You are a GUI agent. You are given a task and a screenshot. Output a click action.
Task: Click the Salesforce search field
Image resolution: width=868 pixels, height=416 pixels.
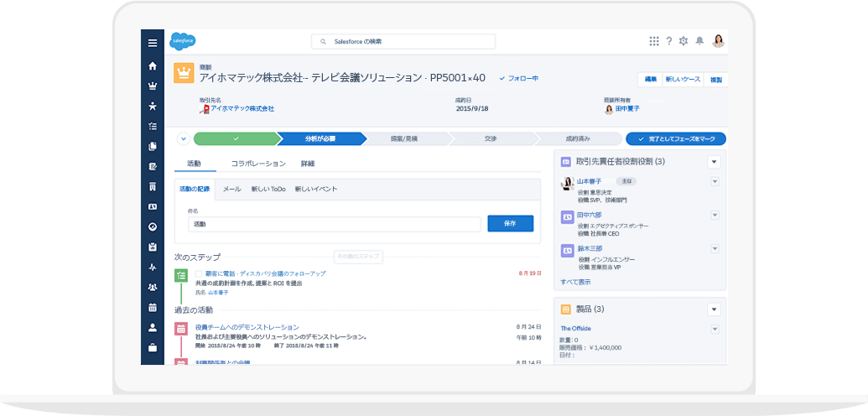(403, 41)
